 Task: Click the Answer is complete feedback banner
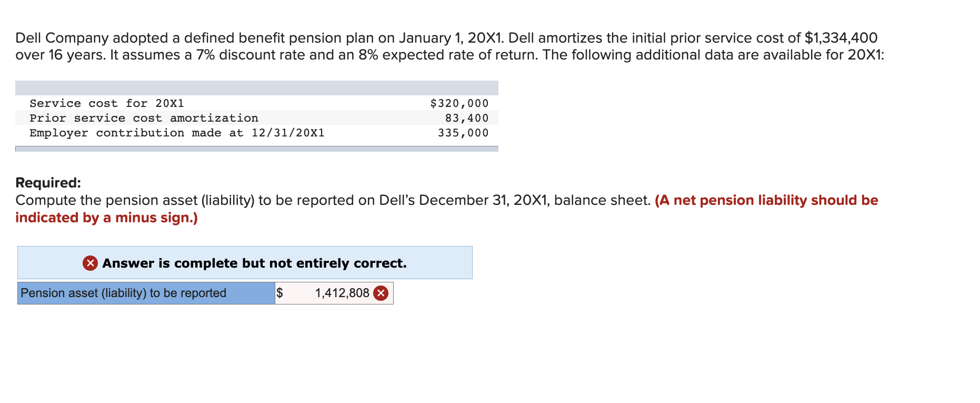pyautogui.click(x=245, y=263)
